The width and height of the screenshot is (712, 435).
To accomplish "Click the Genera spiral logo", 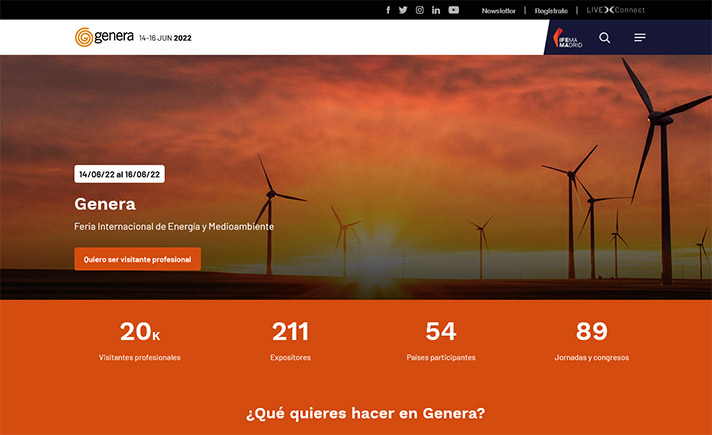I will (x=104, y=37).
